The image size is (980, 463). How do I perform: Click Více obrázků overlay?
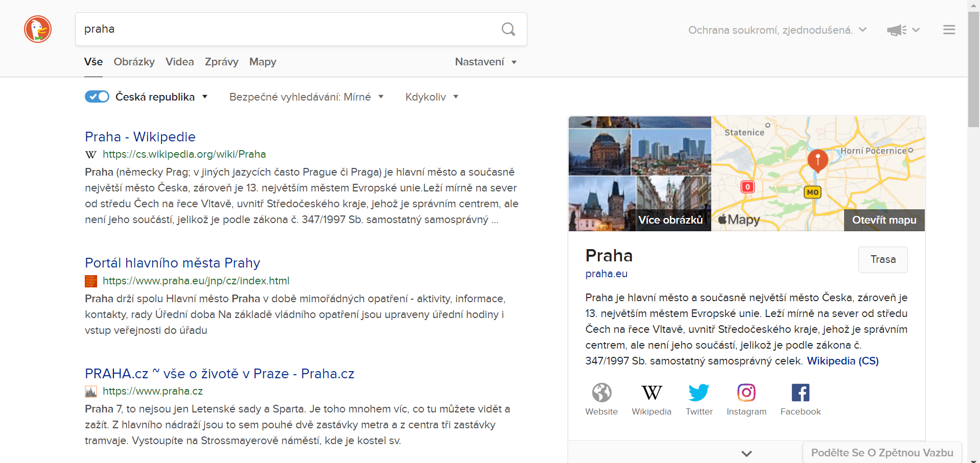671,220
